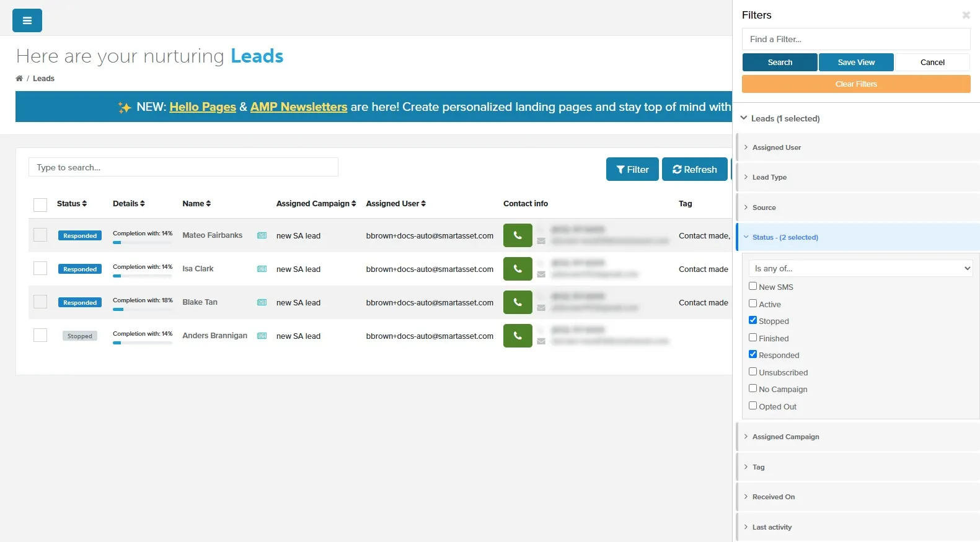Viewport: 980px width, 542px height.
Task: Check the Active status filter
Action: [753, 304]
